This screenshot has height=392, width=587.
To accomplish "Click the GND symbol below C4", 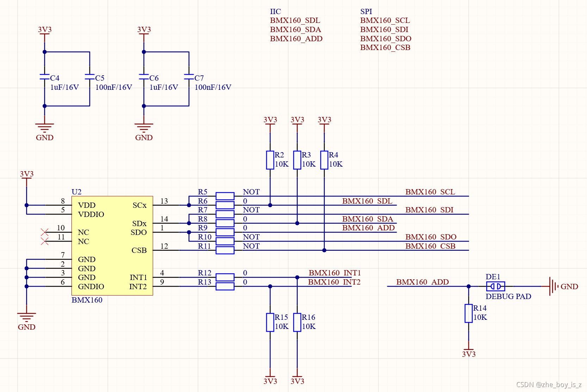I will click(x=44, y=132).
